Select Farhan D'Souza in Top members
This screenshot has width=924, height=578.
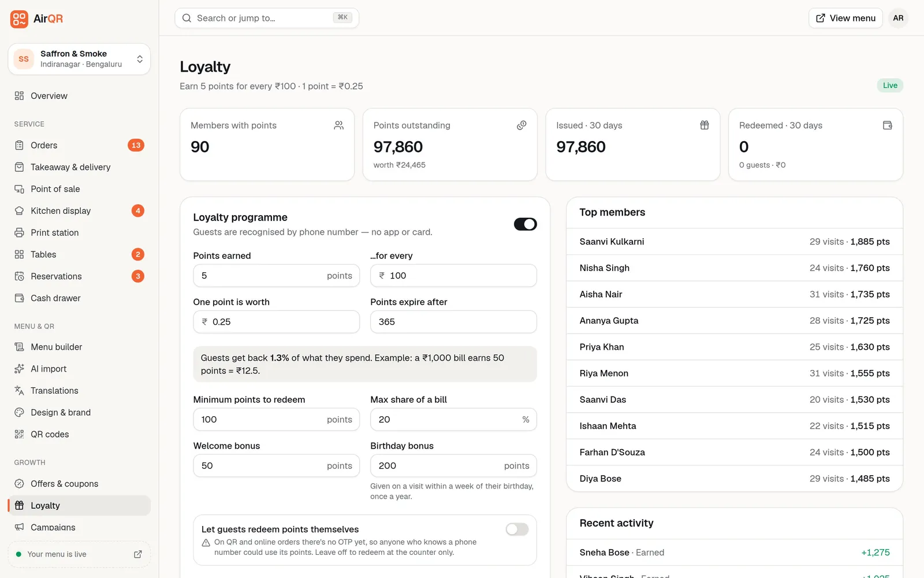pos(735,453)
